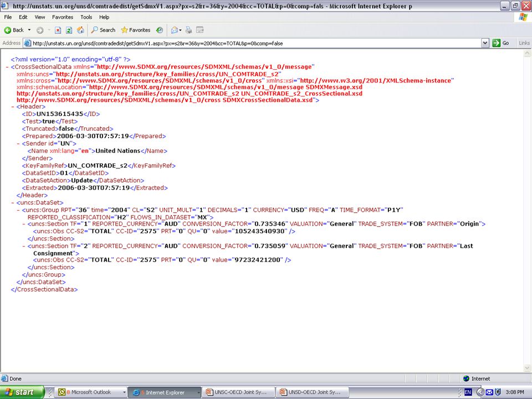
Task: Collapse the Sender id="UN" element
Action: [x=18, y=144]
